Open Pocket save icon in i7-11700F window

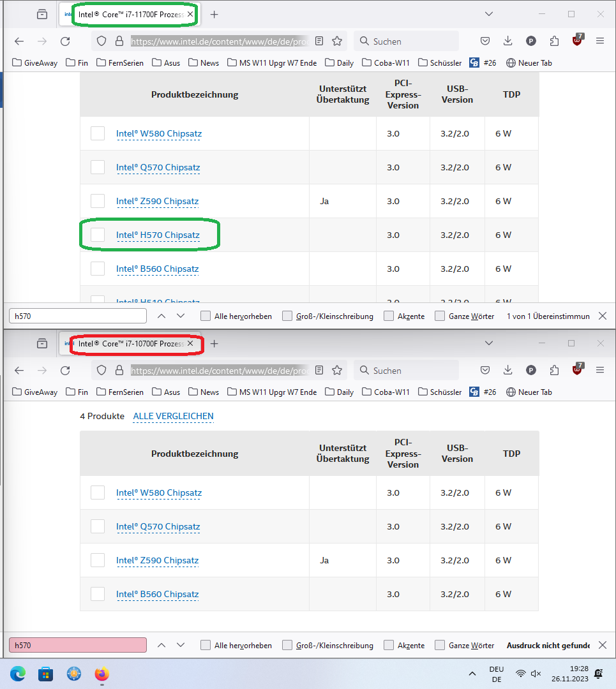tap(485, 41)
